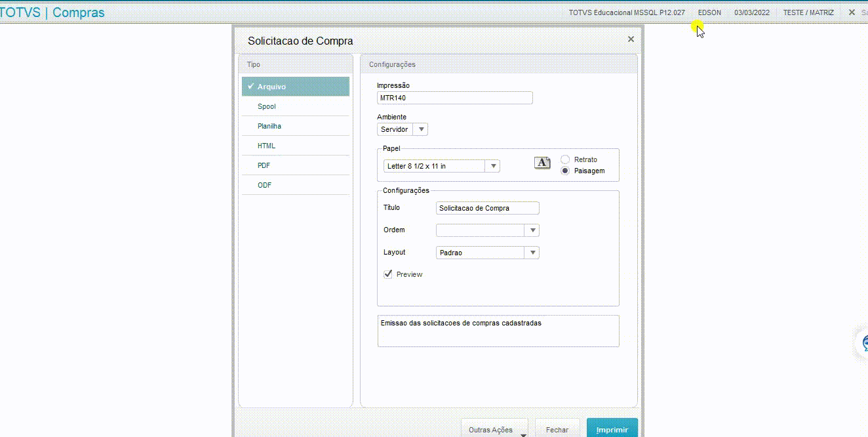Close the Solicitacao de Compra dialog
Viewport: 868px width, 437px height.
(x=631, y=39)
